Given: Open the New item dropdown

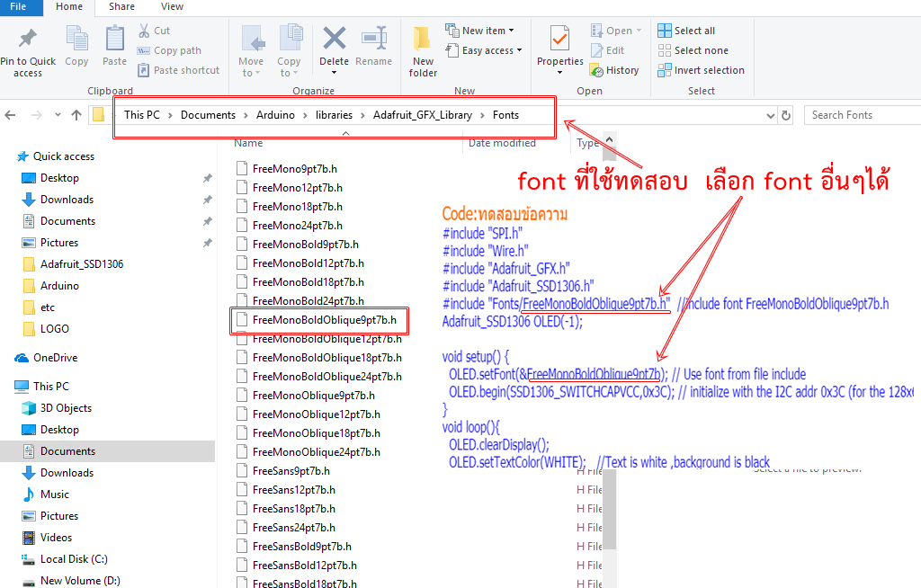Looking at the screenshot, I should 479,31.
